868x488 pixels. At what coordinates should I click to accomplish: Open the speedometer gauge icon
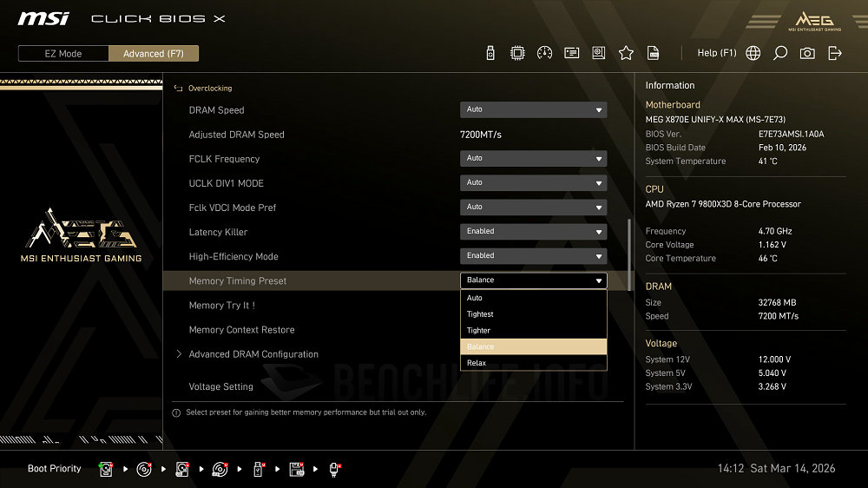pyautogui.click(x=544, y=53)
